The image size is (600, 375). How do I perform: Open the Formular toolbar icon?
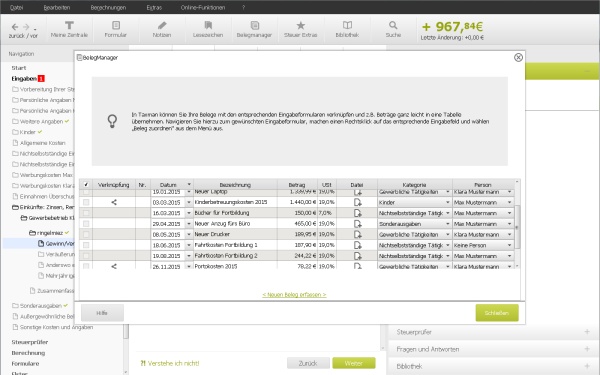116,29
